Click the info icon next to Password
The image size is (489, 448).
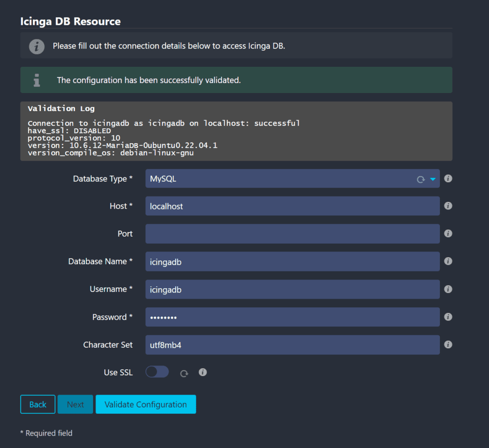[x=448, y=317]
